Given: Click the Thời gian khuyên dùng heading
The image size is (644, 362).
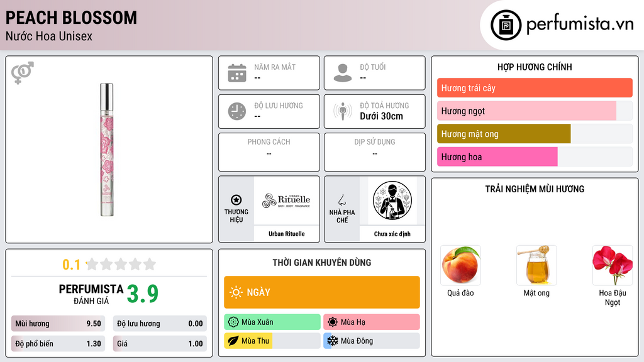Looking at the screenshot, I should [322, 263].
